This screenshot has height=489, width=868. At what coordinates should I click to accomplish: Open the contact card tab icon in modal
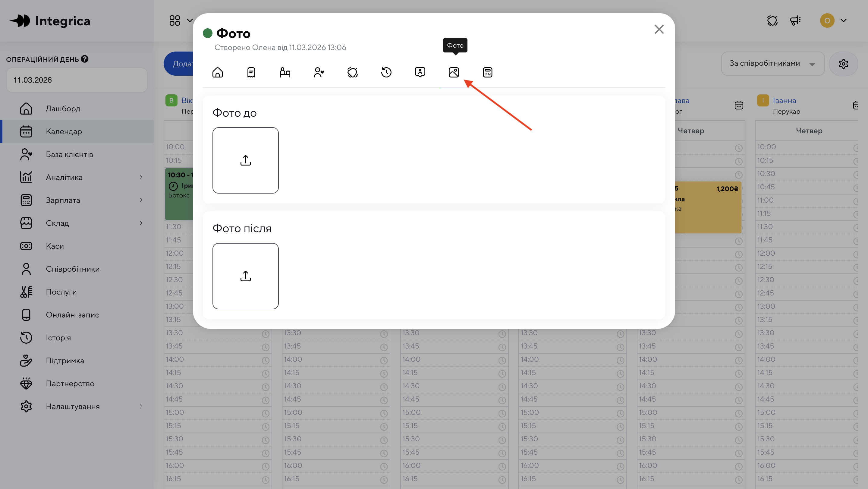(420, 72)
